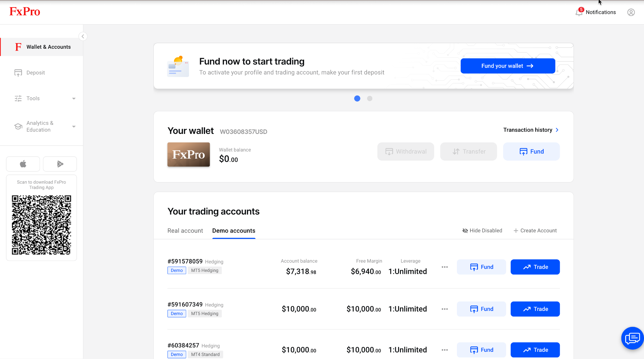The width and height of the screenshot is (644, 359).
Task: Click the Transaction history chevron arrow
Action: pos(557,130)
